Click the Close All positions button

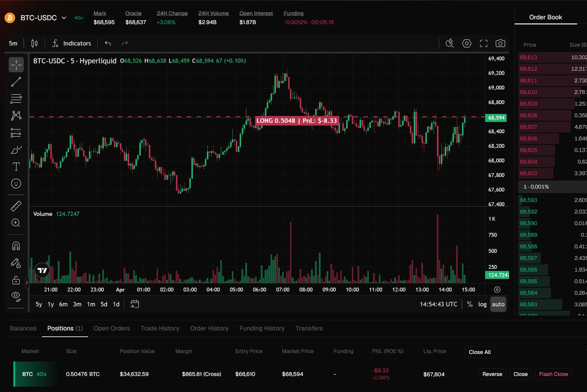(479, 352)
